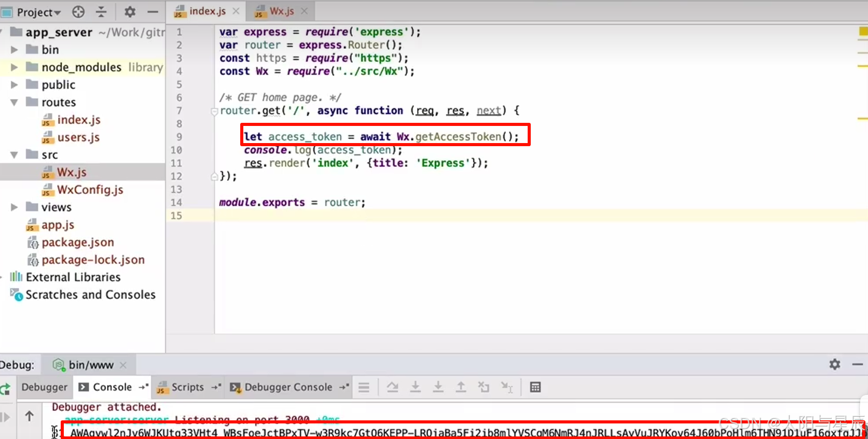Click yellow inspection indicator at editor top-right
This screenshot has height=439, width=868.
(863, 32)
